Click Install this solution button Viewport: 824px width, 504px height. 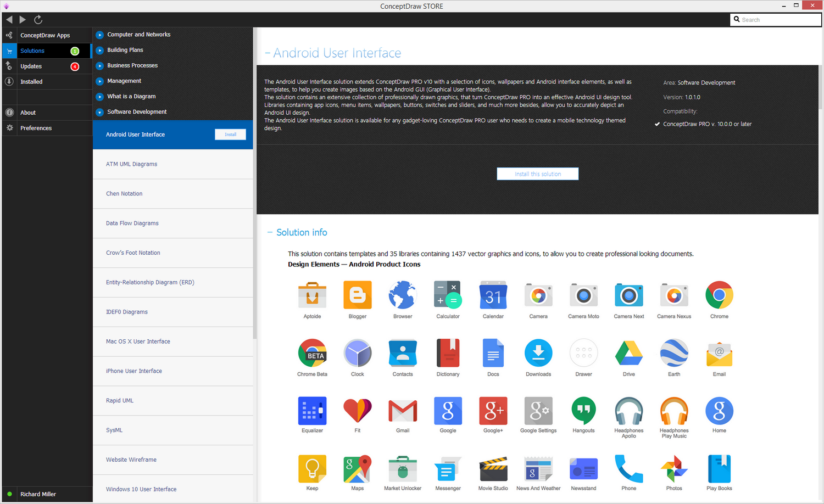tap(538, 174)
